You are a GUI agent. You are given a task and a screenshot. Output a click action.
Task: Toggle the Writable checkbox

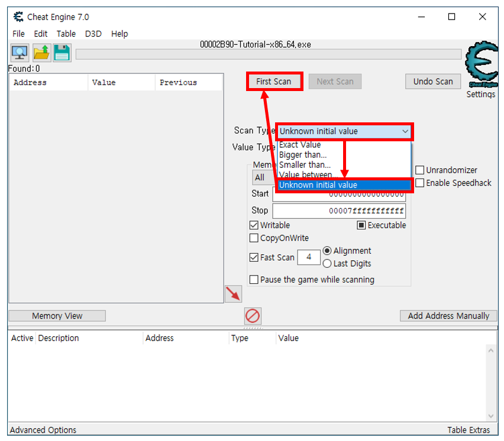pos(254,225)
